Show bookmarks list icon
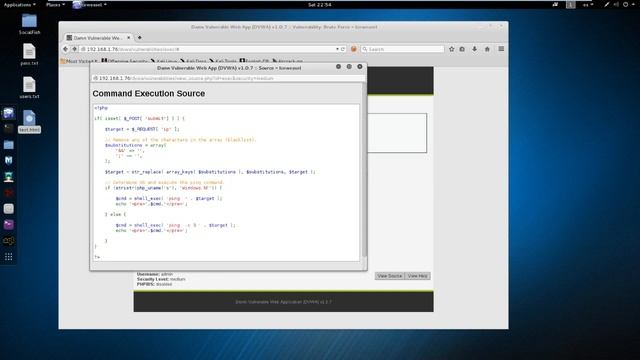 click(462, 49)
